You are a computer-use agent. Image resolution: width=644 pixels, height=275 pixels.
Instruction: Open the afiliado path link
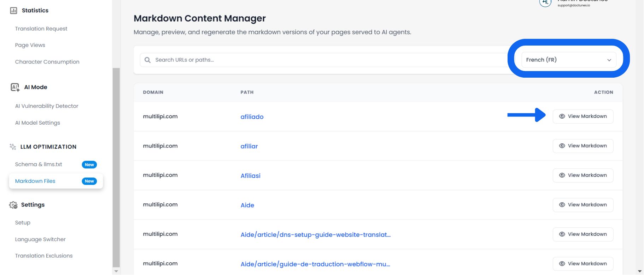(252, 117)
